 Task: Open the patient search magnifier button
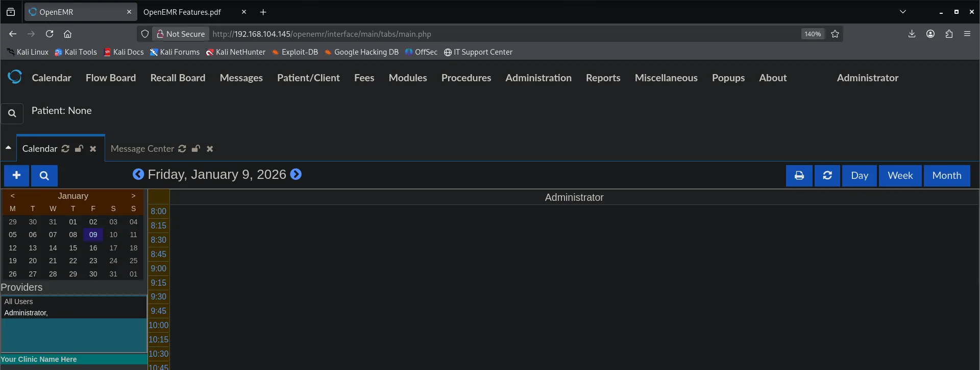(x=12, y=113)
